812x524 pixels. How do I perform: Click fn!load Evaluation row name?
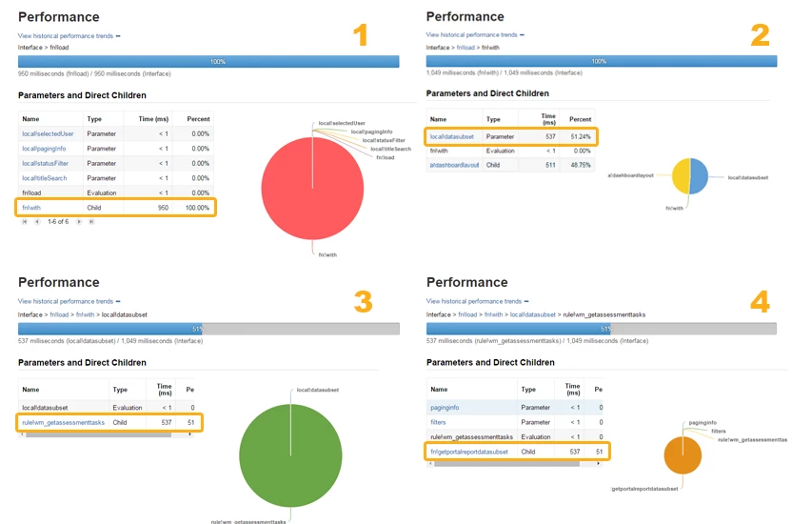[31, 192]
